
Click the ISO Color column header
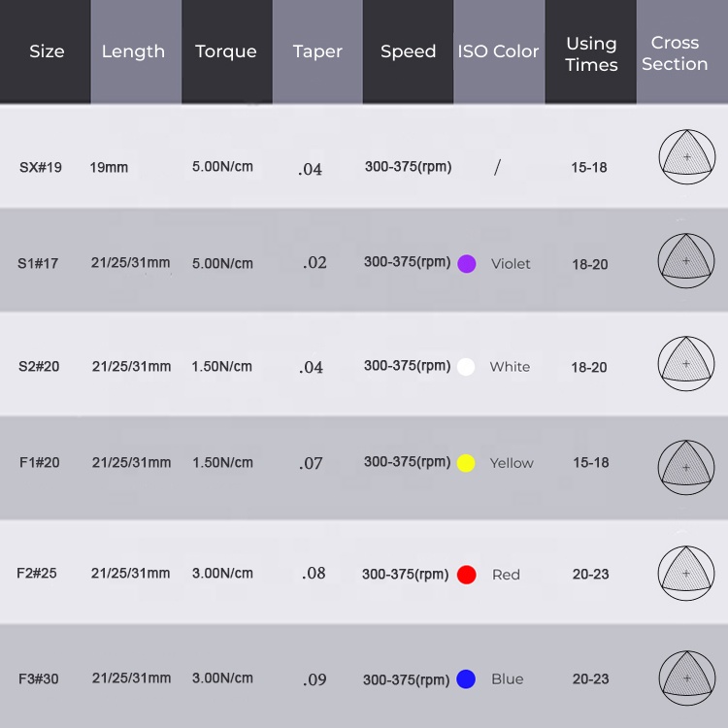pos(498,52)
